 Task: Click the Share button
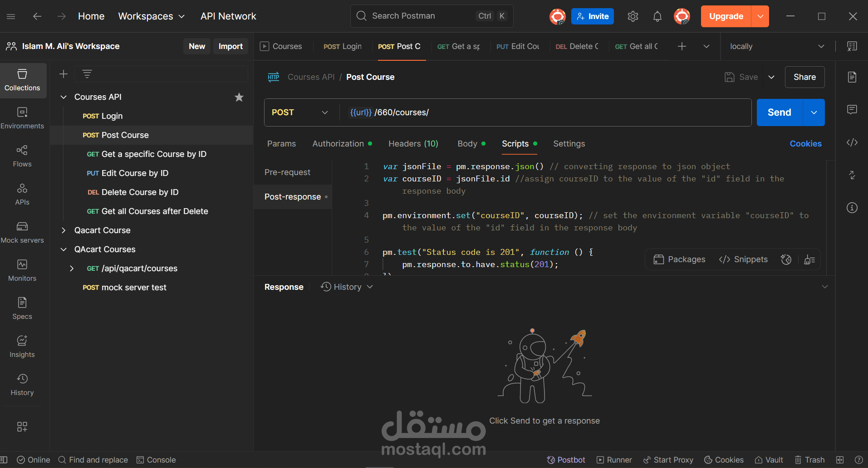[x=804, y=77]
